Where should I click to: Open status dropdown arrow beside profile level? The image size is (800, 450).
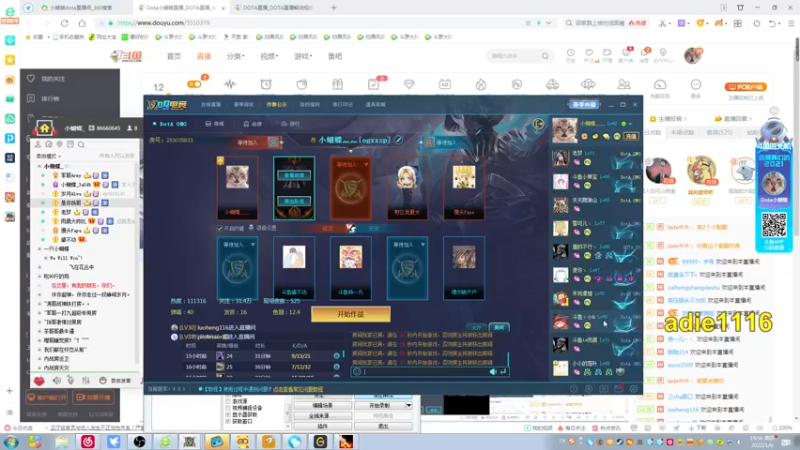click(x=631, y=124)
